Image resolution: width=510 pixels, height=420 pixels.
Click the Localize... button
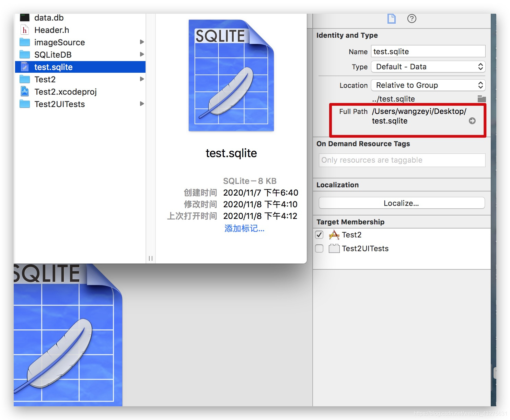[402, 203]
